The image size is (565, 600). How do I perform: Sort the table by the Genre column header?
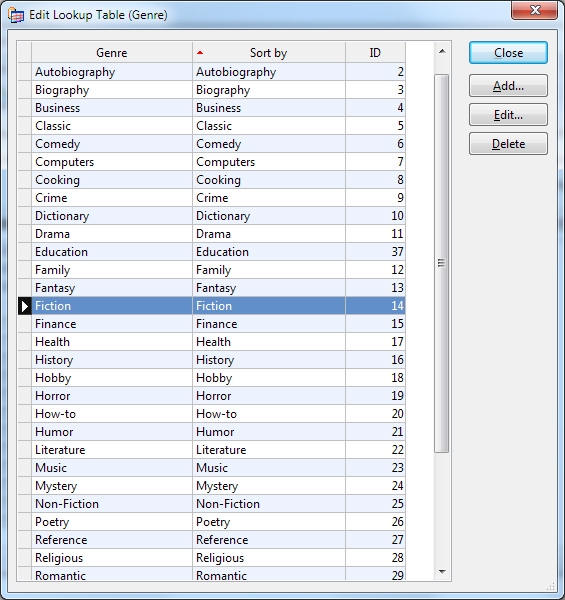112,53
